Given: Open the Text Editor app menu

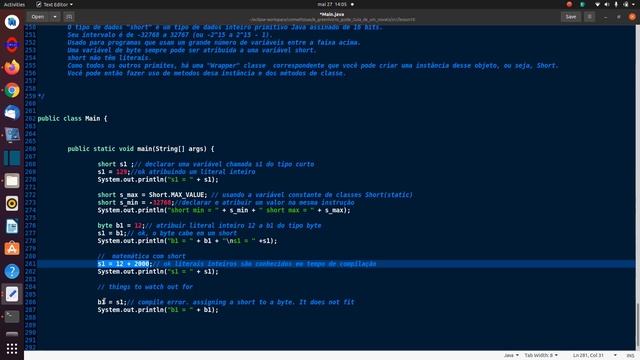Looking at the screenshot, I should [54, 4].
